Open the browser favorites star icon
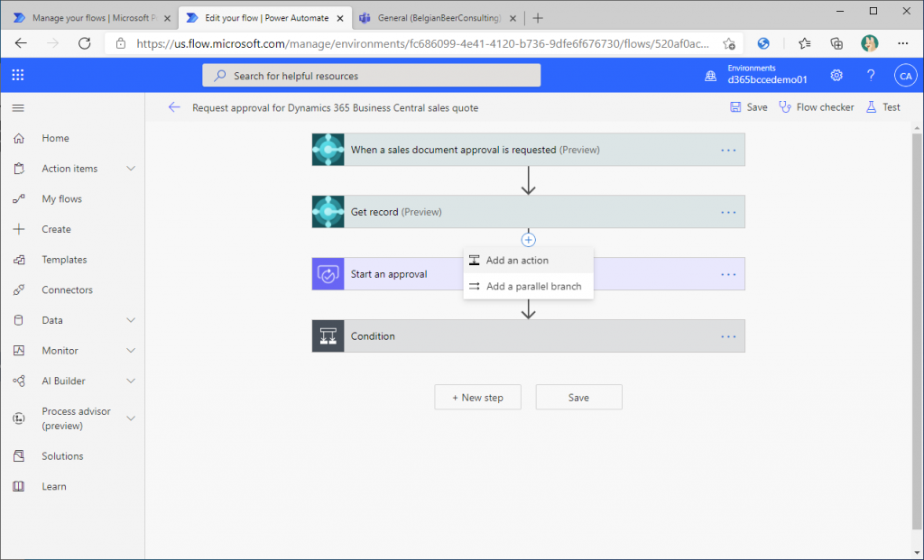924x560 pixels. tap(804, 43)
